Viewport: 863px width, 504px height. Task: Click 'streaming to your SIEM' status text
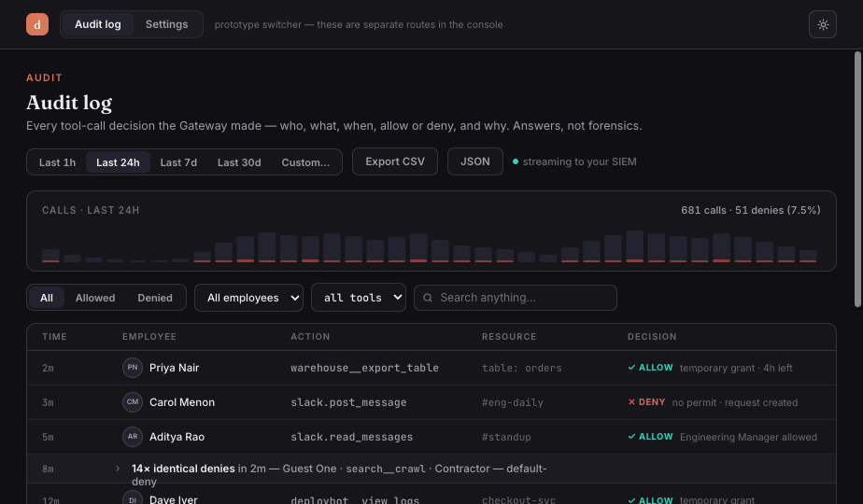pyautogui.click(x=580, y=161)
